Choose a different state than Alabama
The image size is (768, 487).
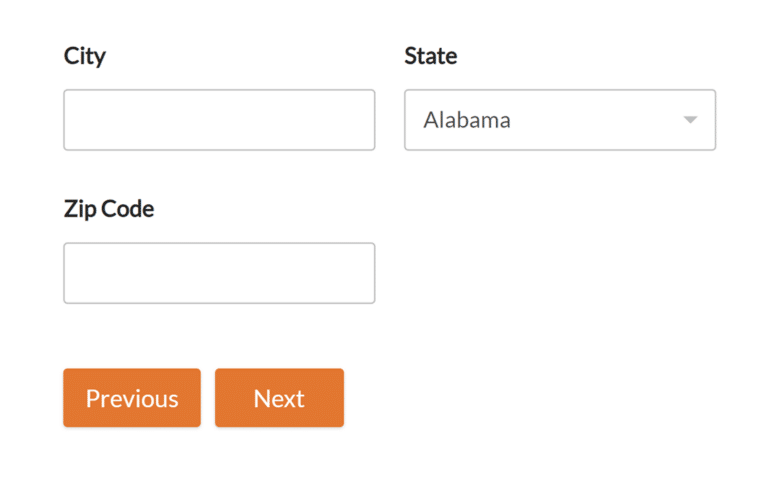(x=559, y=120)
